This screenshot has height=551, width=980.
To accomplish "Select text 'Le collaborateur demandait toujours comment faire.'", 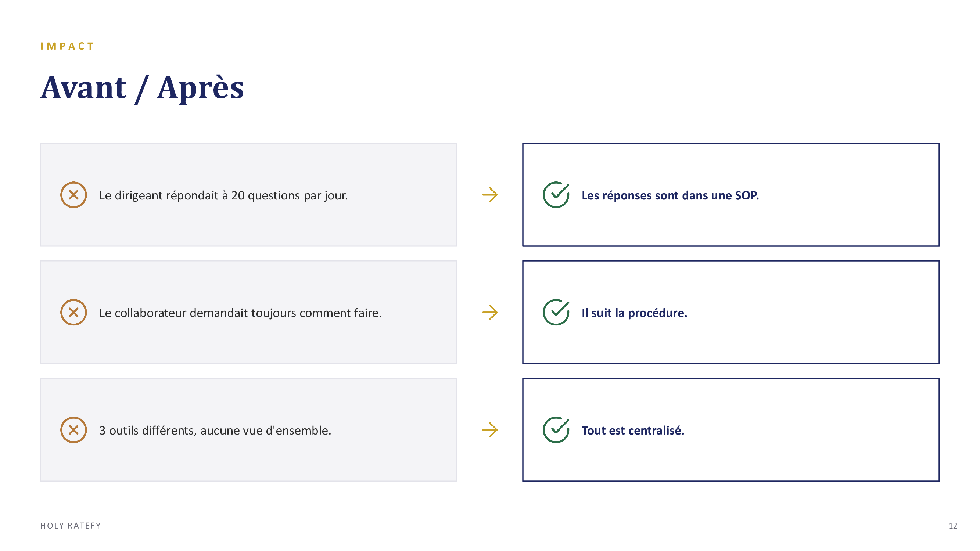I will (240, 313).
